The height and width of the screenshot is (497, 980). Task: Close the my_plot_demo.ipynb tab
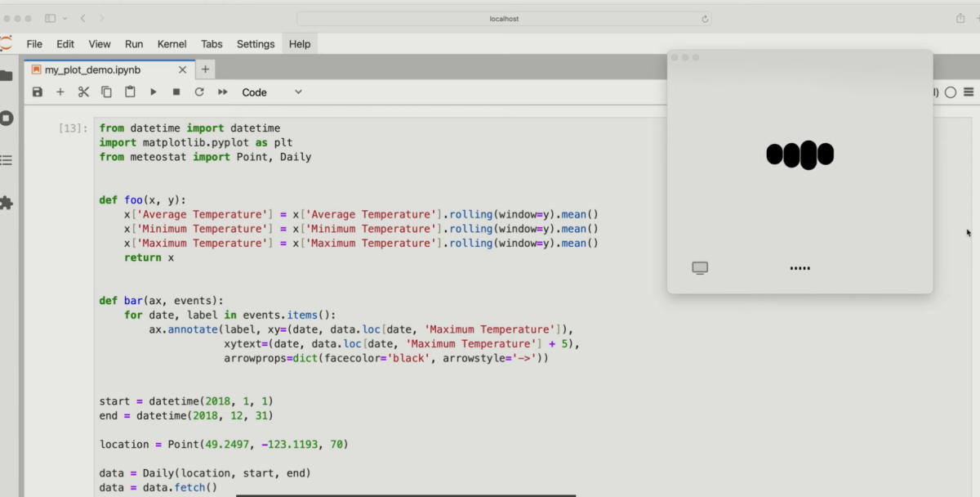[x=182, y=69]
